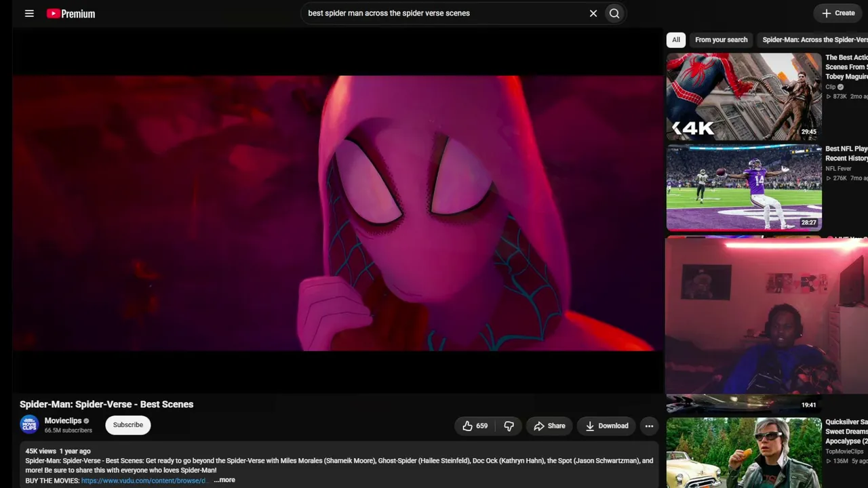The image size is (868, 488).
Task: Open the Create menu
Action: coord(838,13)
